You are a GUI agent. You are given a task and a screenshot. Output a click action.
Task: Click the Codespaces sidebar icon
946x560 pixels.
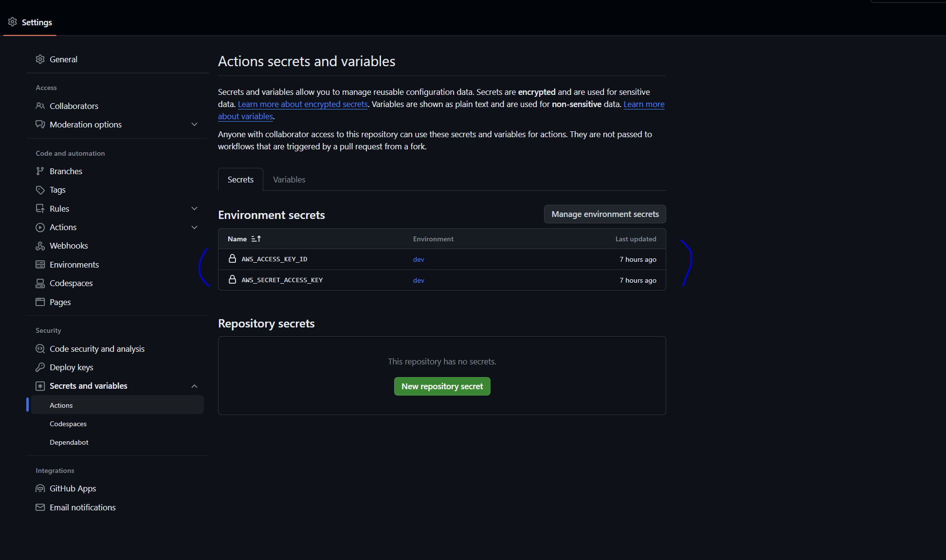pyautogui.click(x=40, y=283)
